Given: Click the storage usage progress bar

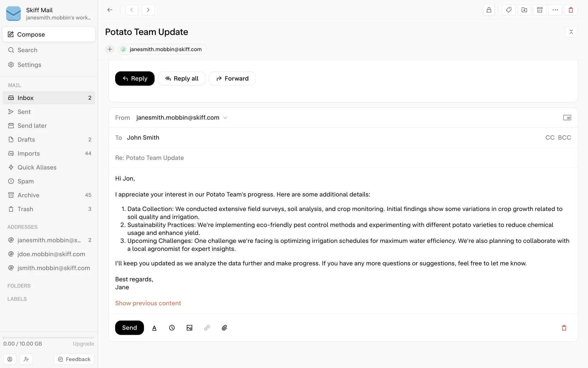Looking at the screenshot, I should point(49,338).
